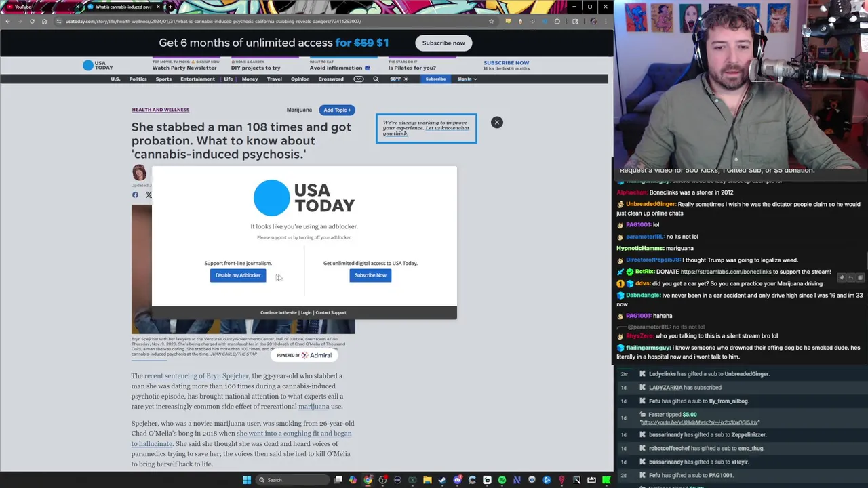The height and width of the screenshot is (488, 868).
Task: Open the USA TODAY logo home link
Action: pyautogui.click(x=98, y=66)
